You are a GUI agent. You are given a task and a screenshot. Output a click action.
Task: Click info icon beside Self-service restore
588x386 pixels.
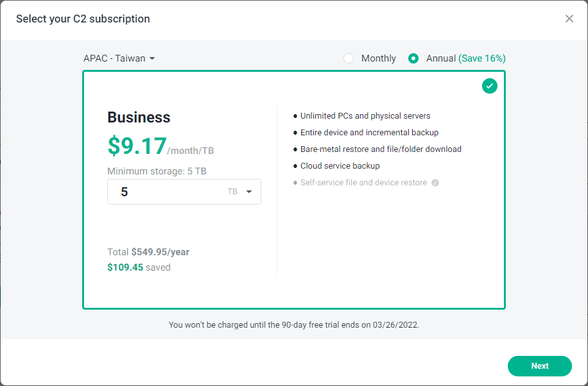435,183
